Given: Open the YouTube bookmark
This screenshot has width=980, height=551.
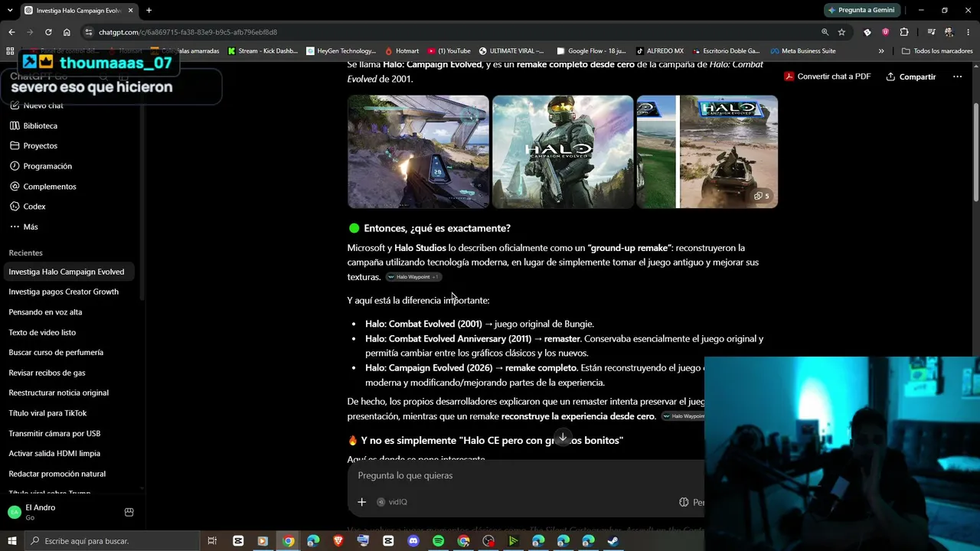Looking at the screenshot, I should [x=449, y=51].
